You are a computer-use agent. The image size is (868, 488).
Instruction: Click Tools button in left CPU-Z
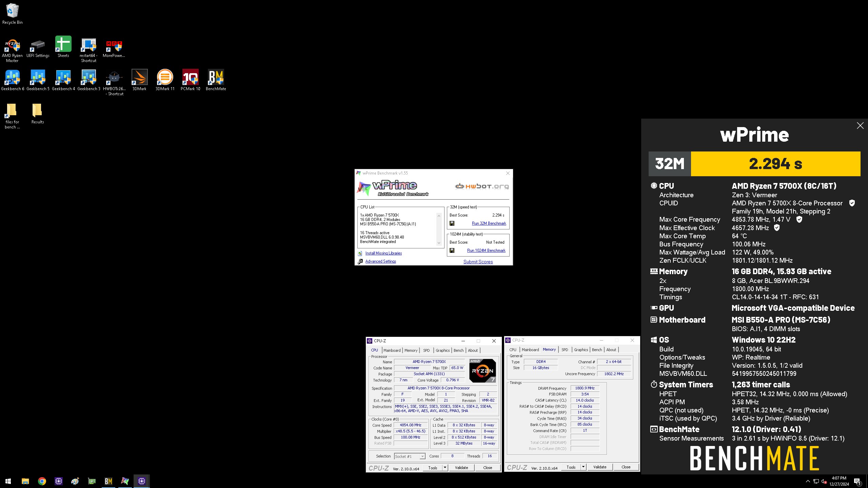pyautogui.click(x=433, y=468)
